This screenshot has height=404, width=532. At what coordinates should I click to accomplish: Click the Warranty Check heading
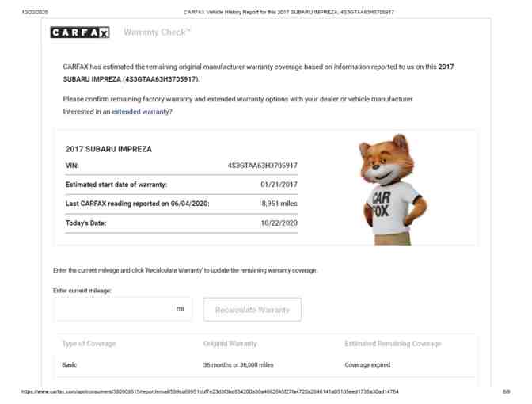(x=157, y=32)
